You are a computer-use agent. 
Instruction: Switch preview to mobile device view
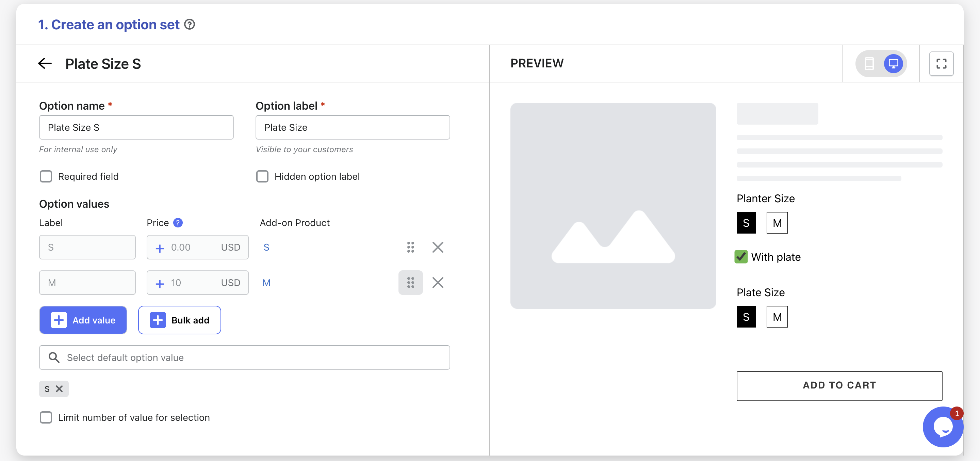point(869,64)
